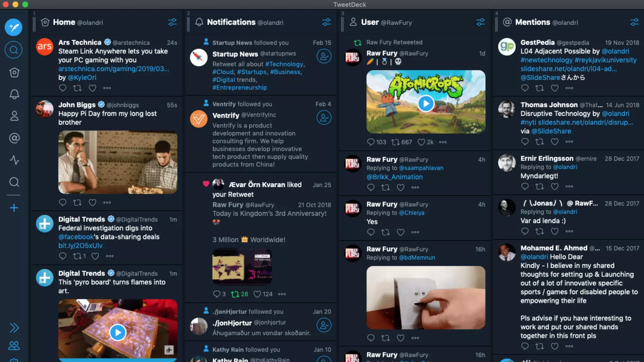The height and width of the screenshot is (362, 644).
Task: Like the Raw Fury Atomicrops tweet
Action: tap(421, 142)
